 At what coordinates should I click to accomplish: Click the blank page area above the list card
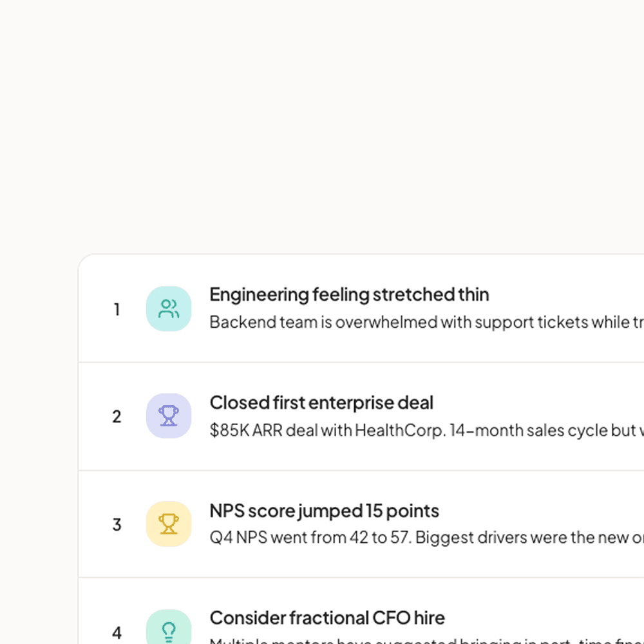coord(322,129)
